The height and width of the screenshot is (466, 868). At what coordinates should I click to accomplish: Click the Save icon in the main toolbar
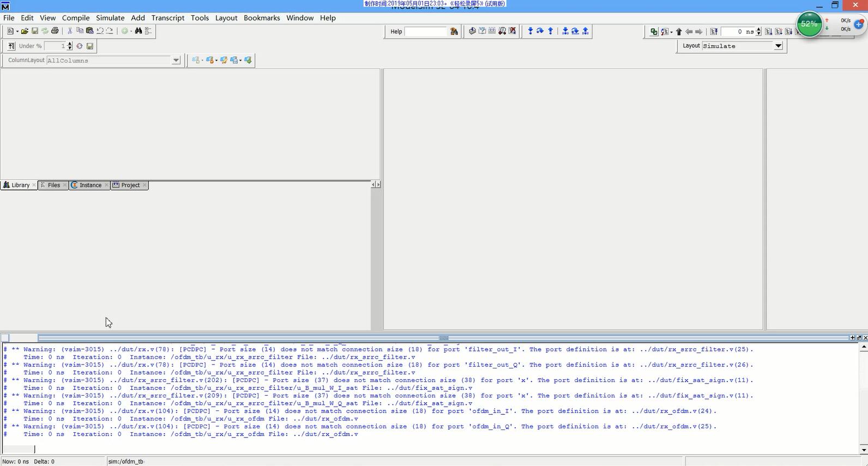pyautogui.click(x=35, y=31)
